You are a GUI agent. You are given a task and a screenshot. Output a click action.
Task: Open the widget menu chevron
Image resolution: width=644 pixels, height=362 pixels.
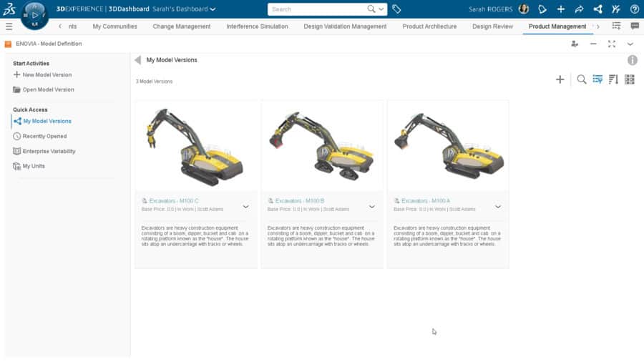point(630,44)
